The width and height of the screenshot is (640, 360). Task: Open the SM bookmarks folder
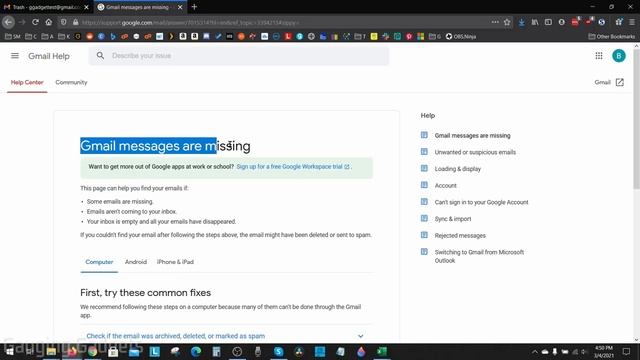[x=12, y=36]
